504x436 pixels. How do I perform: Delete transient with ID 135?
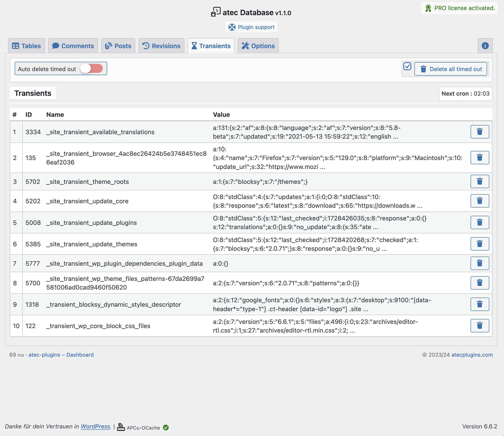479,157
